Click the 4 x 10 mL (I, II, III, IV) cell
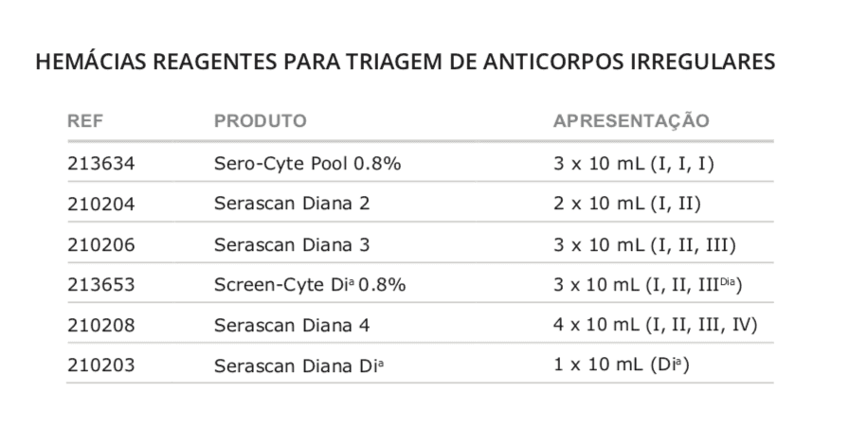The width and height of the screenshot is (868, 445). click(x=656, y=324)
